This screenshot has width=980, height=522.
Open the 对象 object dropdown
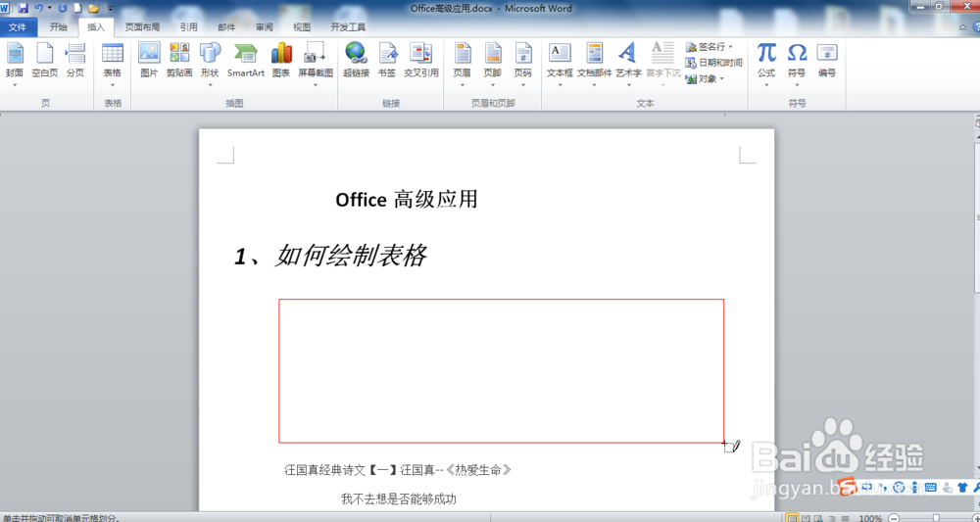705,78
